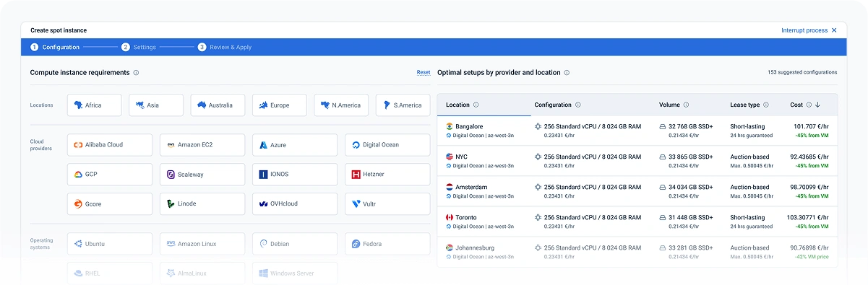Click Cost column info icon
The width and height of the screenshot is (868, 285).
click(809, 105)
